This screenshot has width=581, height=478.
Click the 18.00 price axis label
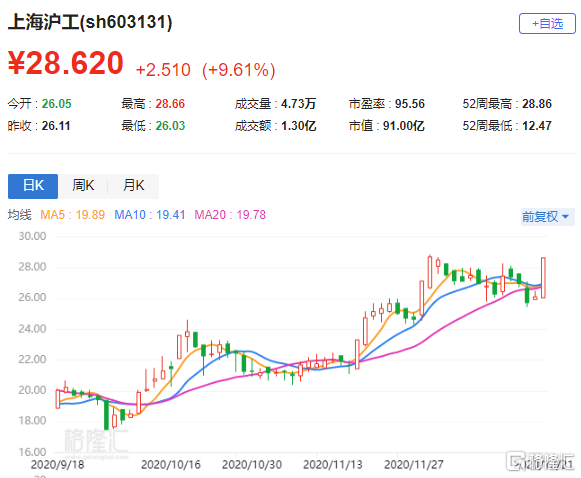click(x=32, y=421)
